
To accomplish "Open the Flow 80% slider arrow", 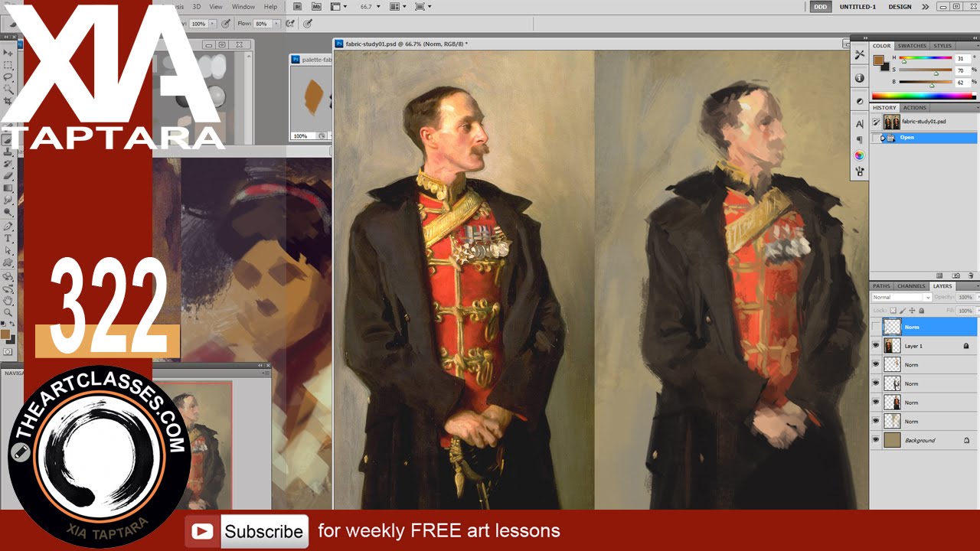I will [276, 24].
